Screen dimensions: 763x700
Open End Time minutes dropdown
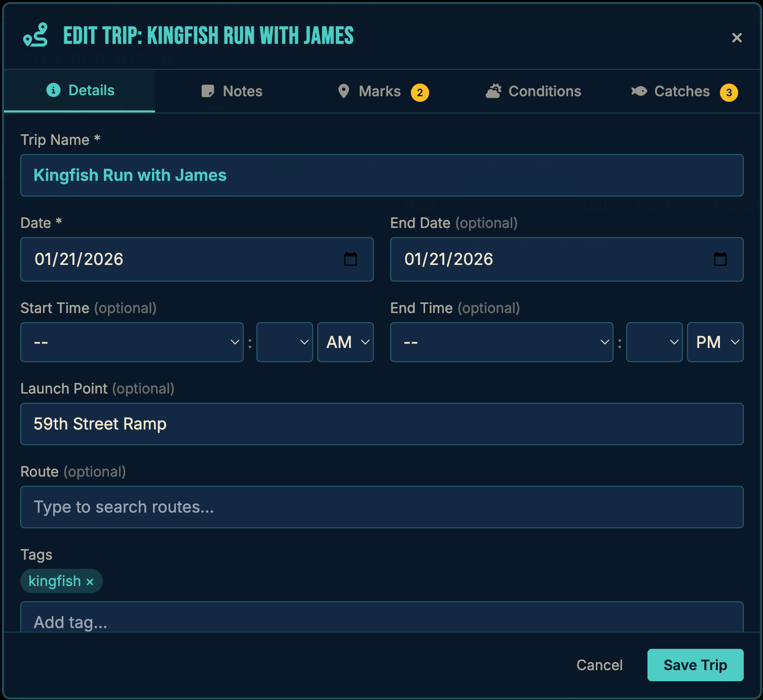[654, 342]
